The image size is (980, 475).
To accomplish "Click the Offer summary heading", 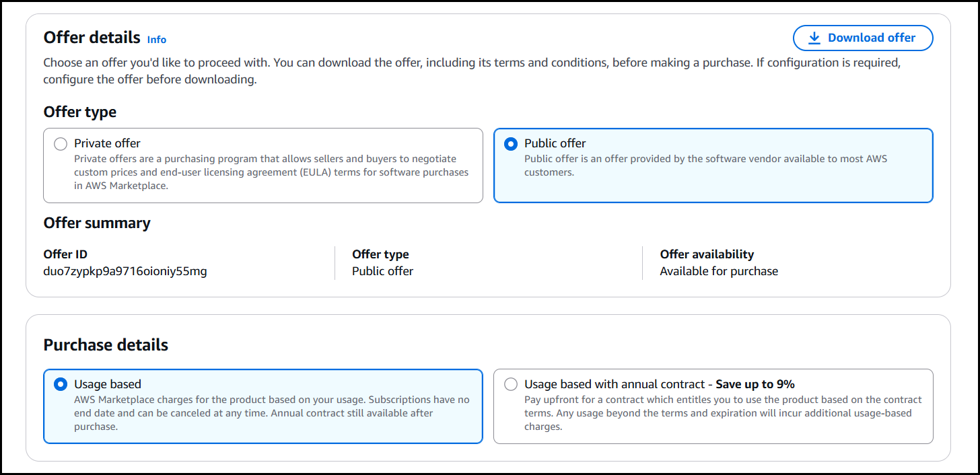I will tap(97, 223).
